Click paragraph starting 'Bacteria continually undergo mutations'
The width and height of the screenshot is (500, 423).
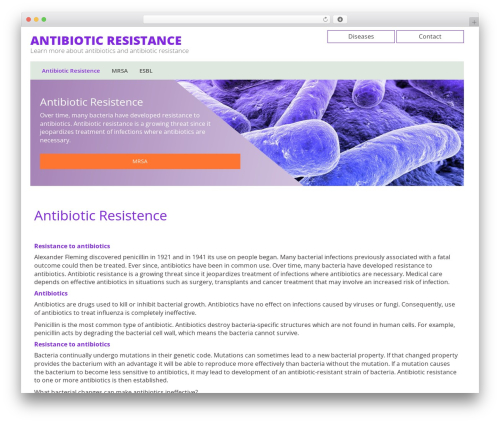click(246, 368)
